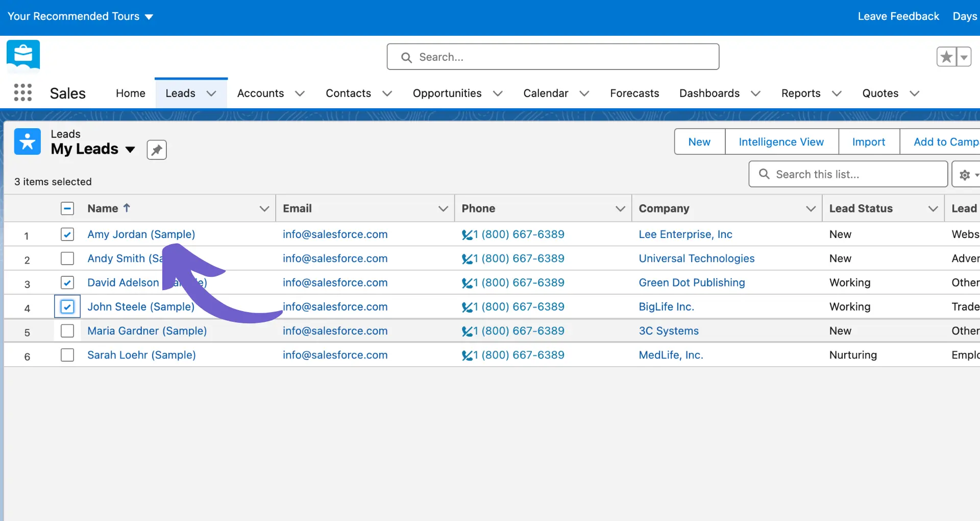980x521 pixels.
Task: Check Andy Smith row checkbox
Action: pyautogui.click(x=67, y=258)
